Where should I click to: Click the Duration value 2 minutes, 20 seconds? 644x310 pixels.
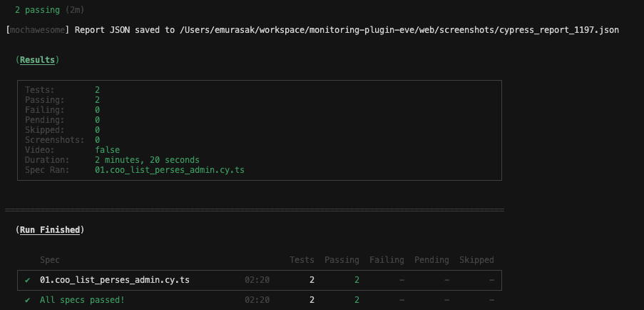[x=147, y=160]
